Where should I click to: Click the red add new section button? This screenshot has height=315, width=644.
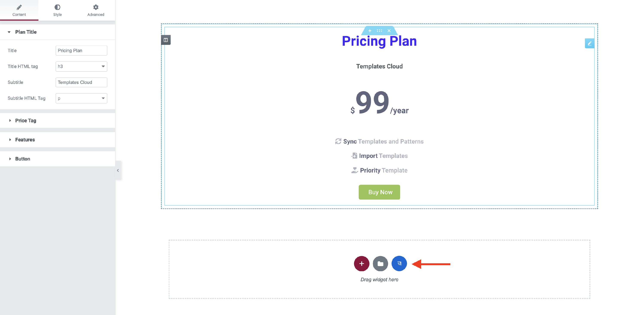pos(361,264)
